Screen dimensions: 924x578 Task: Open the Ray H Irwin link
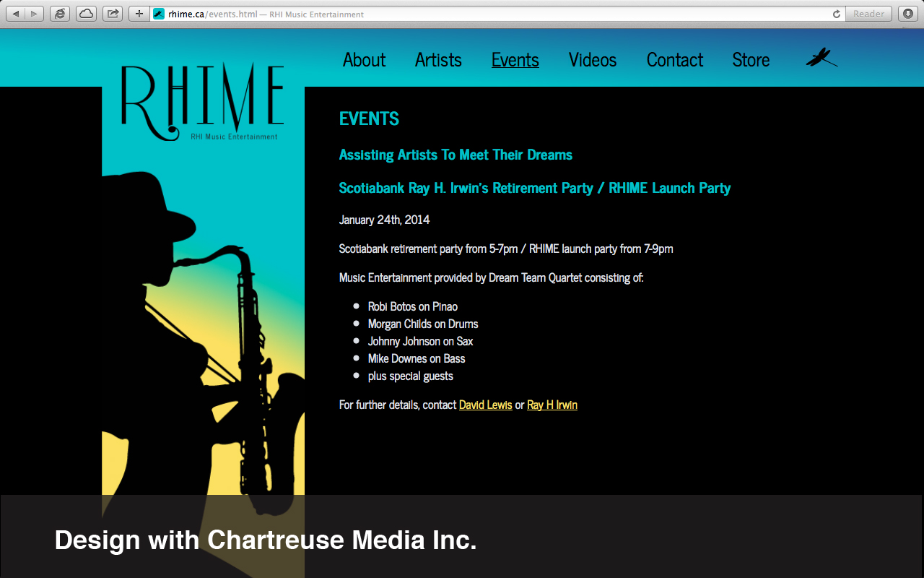552,405
